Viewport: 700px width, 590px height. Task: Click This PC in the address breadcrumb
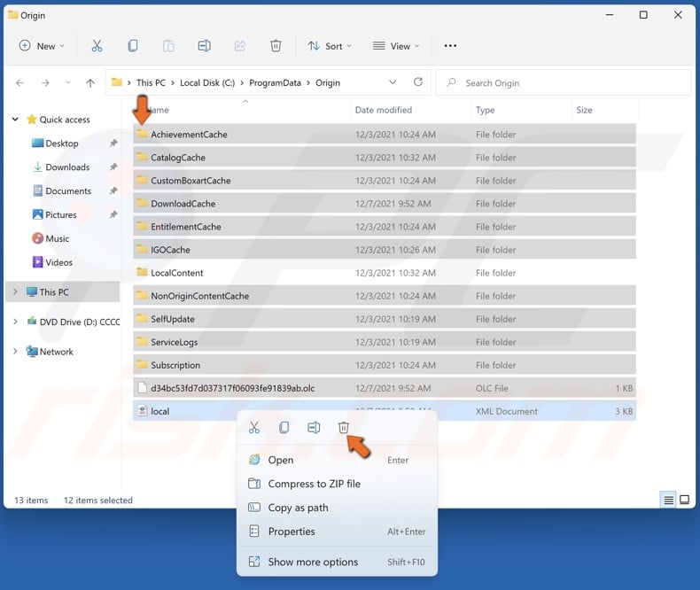click(x=151, y=82)
